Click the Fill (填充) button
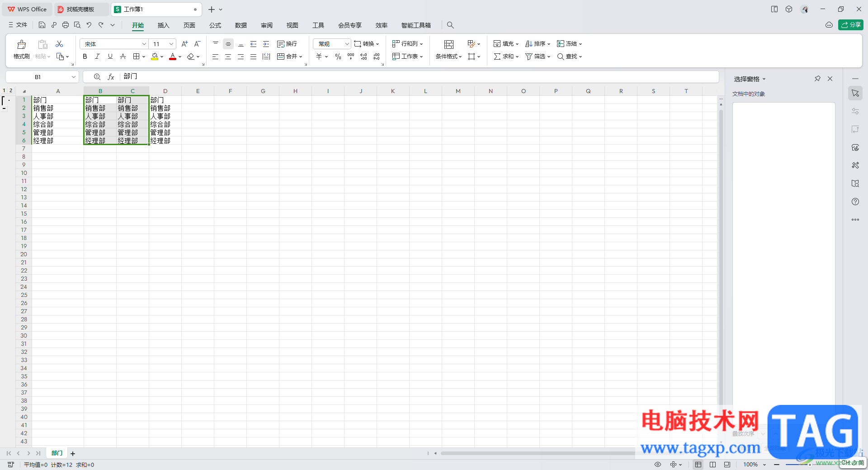868x470 pixels. tap(506, 44)
